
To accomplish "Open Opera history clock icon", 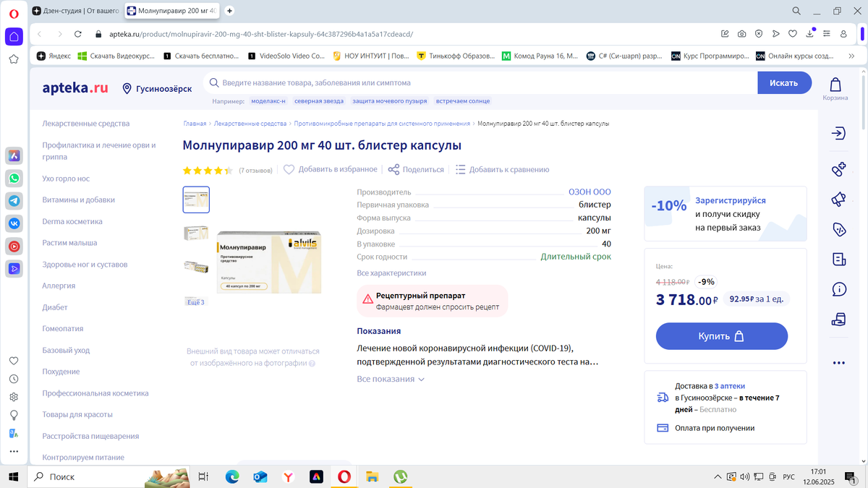I will (x=14, y=379).
